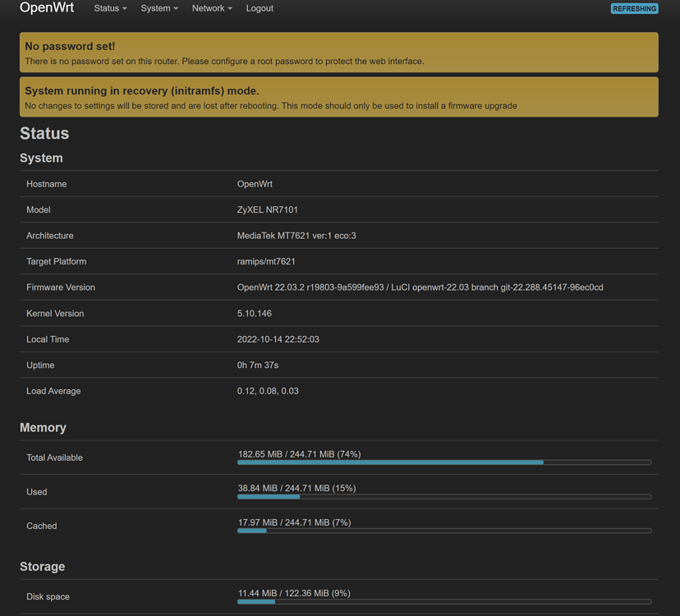Click the No password set warning banner
This screenshot has height=616, width=680.
pyautogui.click(x=340, y=52)
